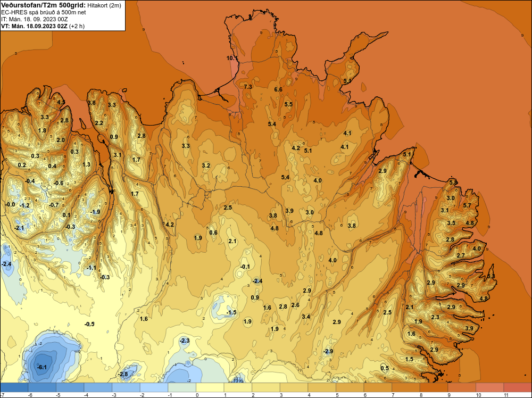Click the '-7' tick label on the legend scale
Viewport: 532px width, 398px height.
[2, 395]
